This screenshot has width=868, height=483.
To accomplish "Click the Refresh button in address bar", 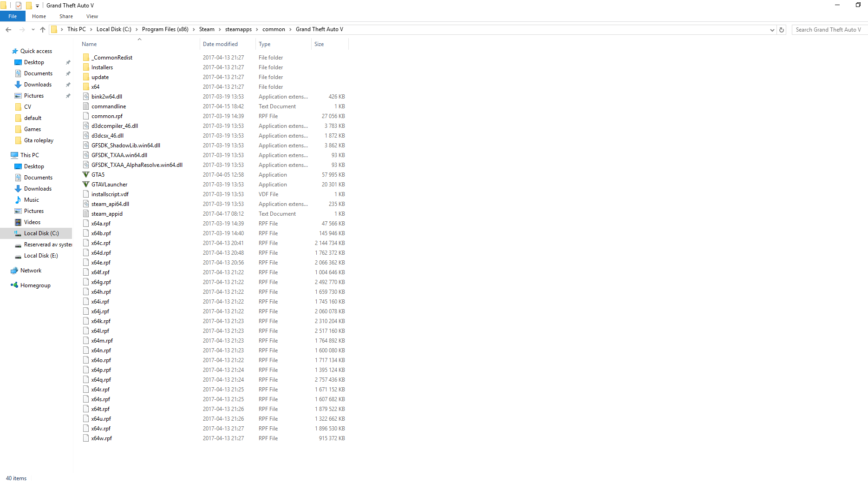I will [x=782, y=30].
